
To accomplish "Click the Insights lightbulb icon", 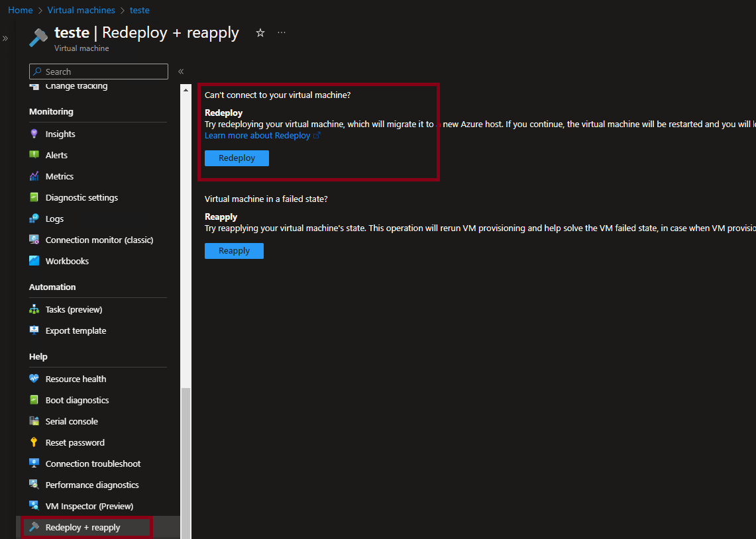I will pyautogui.click(x=34, y=133).
